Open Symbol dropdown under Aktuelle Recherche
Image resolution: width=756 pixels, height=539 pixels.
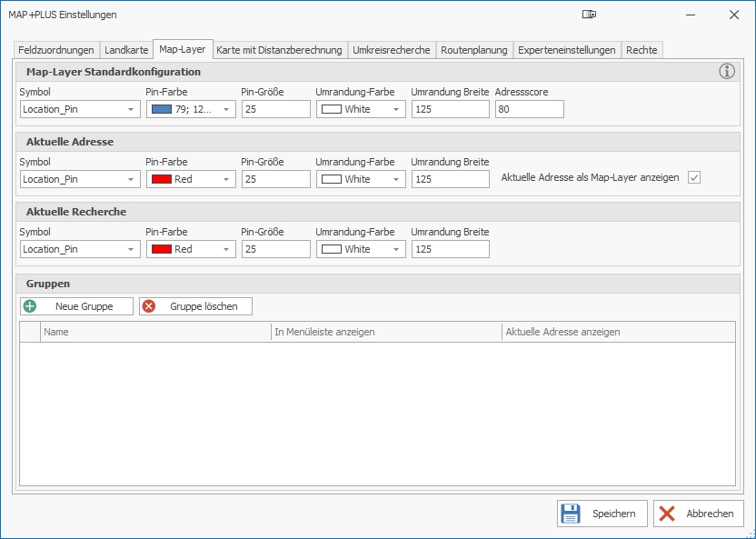pos(132,249)
